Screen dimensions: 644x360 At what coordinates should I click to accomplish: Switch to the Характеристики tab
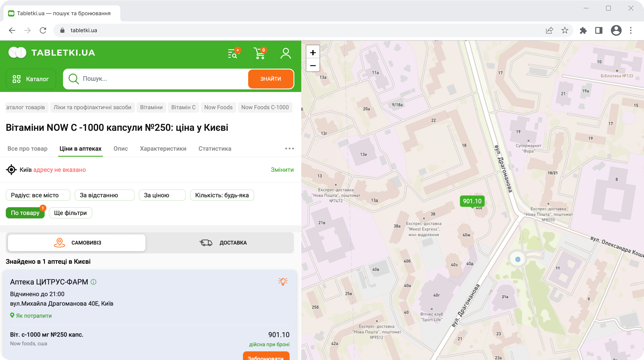click(163, 149)
